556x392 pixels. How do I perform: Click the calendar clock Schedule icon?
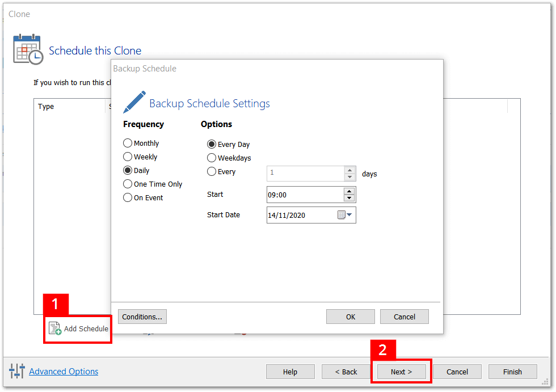pyautogui.click(x=28, y=49)
